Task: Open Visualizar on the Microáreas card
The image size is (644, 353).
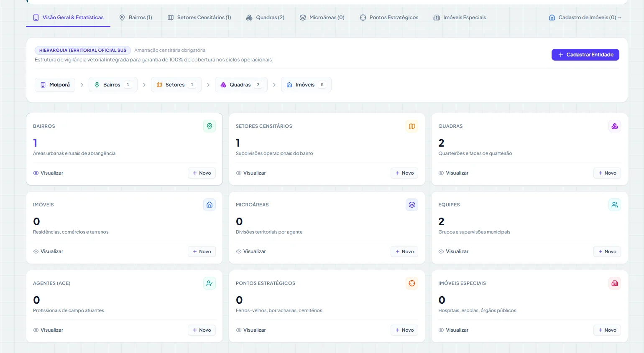Action: pos(251,251)
